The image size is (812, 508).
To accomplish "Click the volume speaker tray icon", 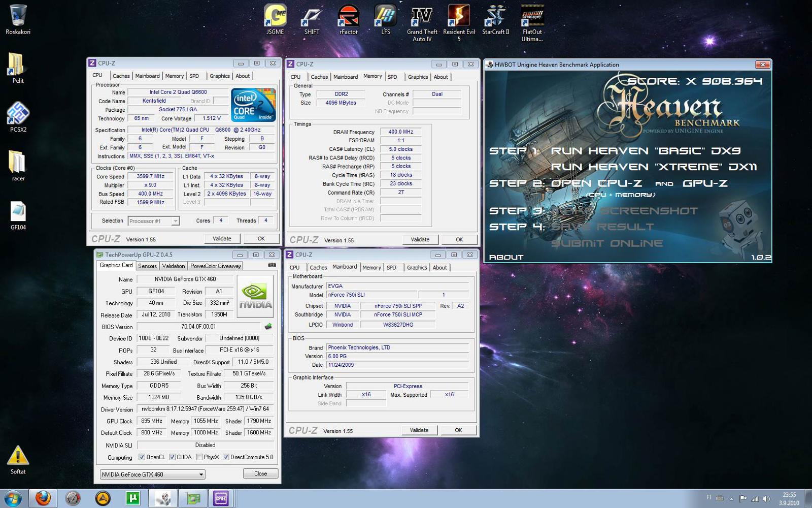I will click(x=766, y=498).
